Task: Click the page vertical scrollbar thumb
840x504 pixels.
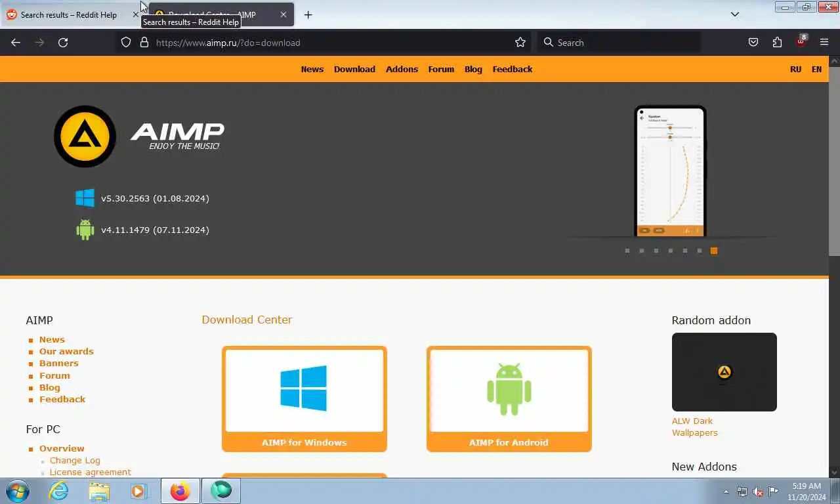Action: (x=834, y=161)
